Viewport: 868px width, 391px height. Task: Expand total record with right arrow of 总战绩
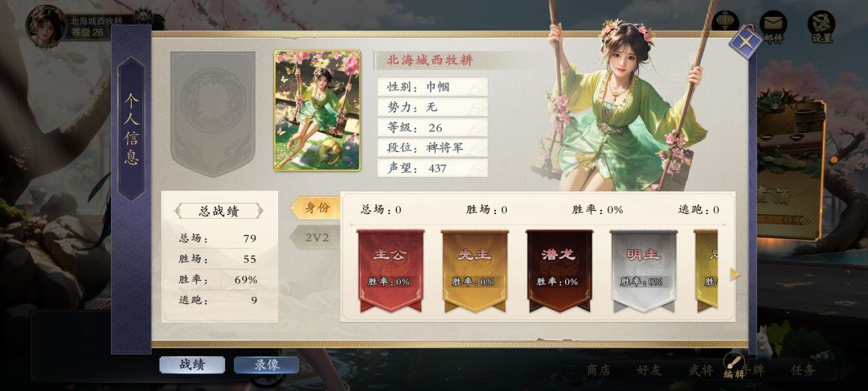pos(260,211)
